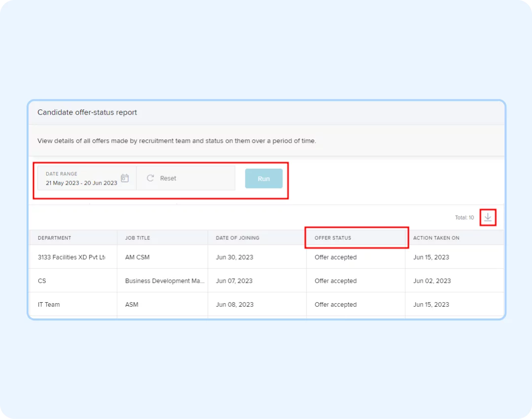Click Offer accepted in the AM CSM row

pos(335,258)
